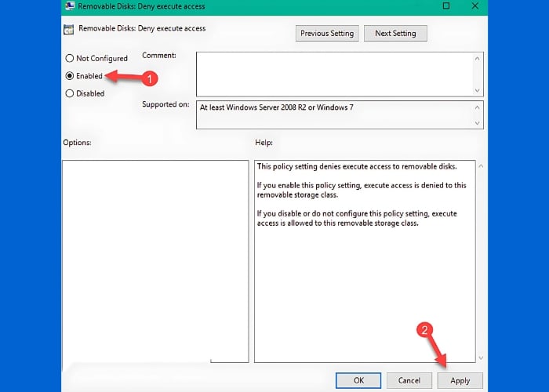Viewport: 549px width, 392px height.
Task: Go to the Next Setting
Action: (394, 34)
